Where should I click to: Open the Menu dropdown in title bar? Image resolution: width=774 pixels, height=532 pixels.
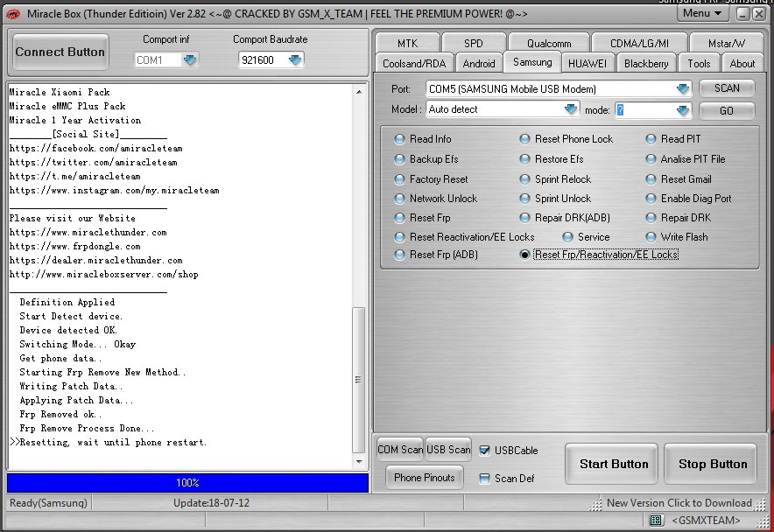tap(702, 13)
